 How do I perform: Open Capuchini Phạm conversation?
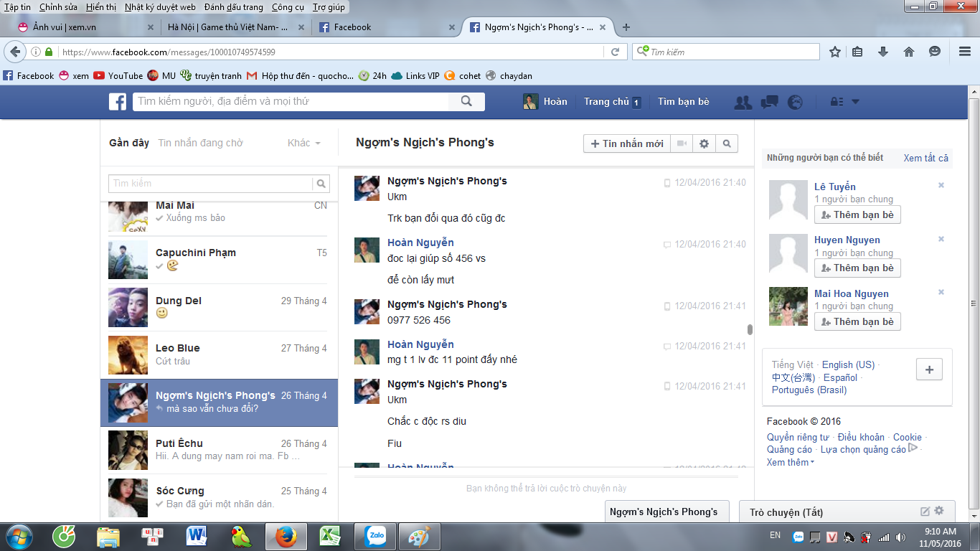219,260
